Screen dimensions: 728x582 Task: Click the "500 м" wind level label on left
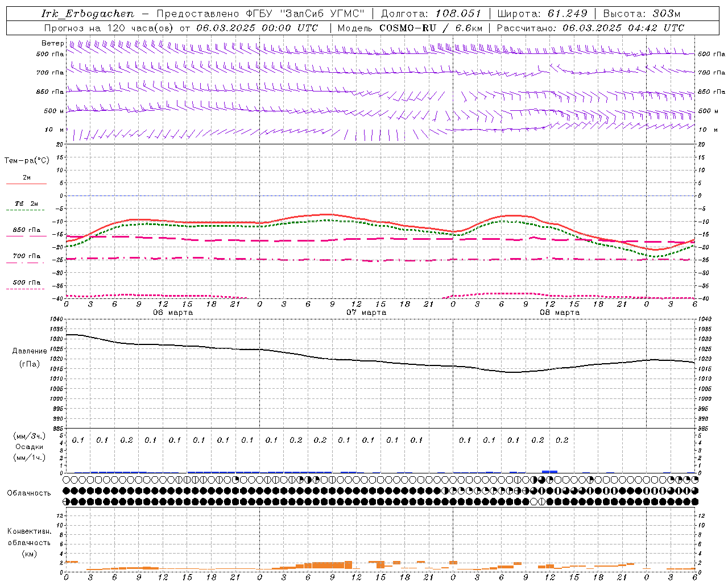point(54,111)
